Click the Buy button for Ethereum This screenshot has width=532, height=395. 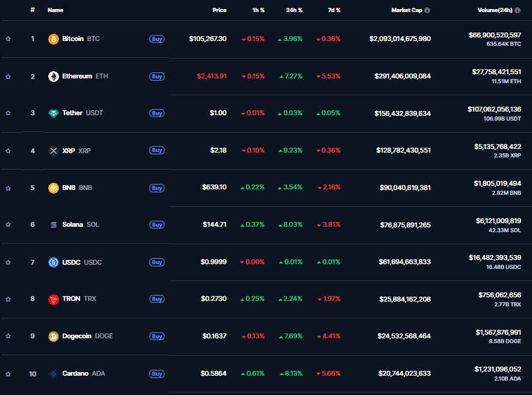pyautogui.click(x=157, y=77)
